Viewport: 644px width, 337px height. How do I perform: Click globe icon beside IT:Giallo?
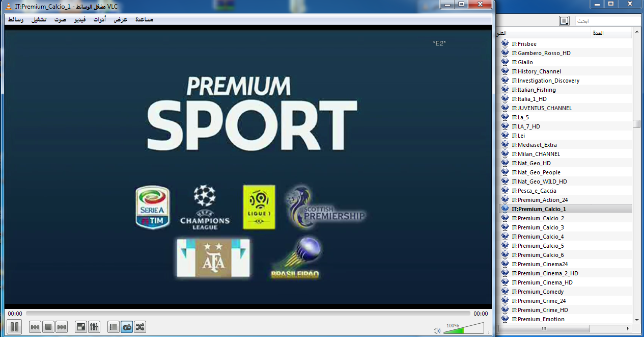[x=505, y=62]
